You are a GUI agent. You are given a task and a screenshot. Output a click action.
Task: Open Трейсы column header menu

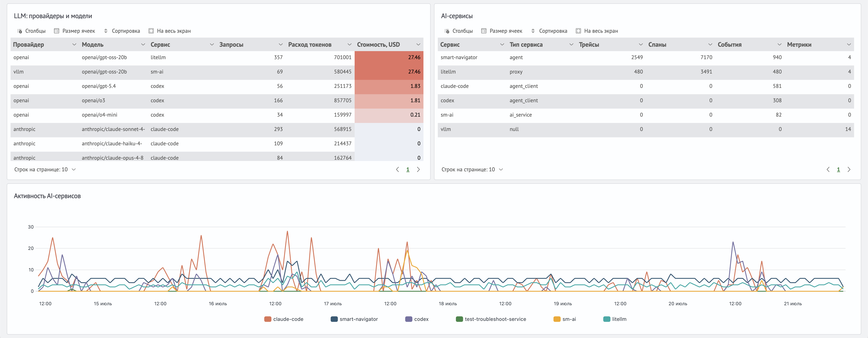tap(641, 45)
